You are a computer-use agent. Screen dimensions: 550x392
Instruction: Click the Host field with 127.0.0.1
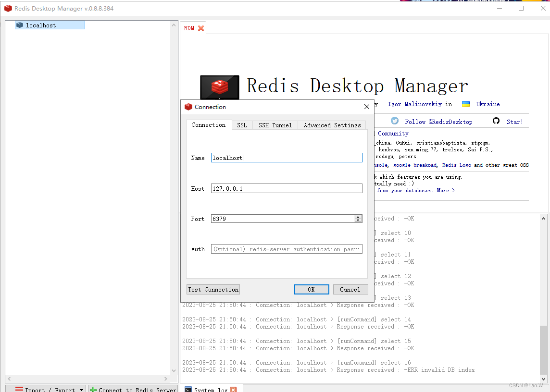[x=287, y=189]
